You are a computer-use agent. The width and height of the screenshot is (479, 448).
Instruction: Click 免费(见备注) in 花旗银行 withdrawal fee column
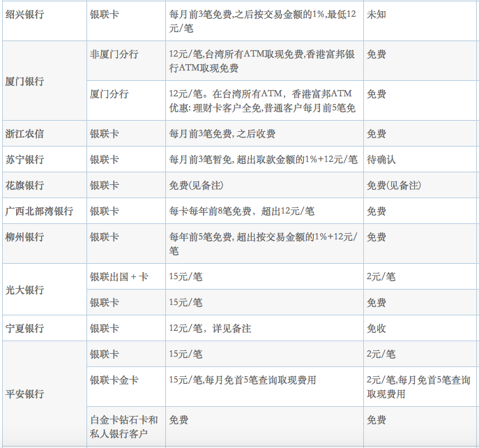[196, 186]
